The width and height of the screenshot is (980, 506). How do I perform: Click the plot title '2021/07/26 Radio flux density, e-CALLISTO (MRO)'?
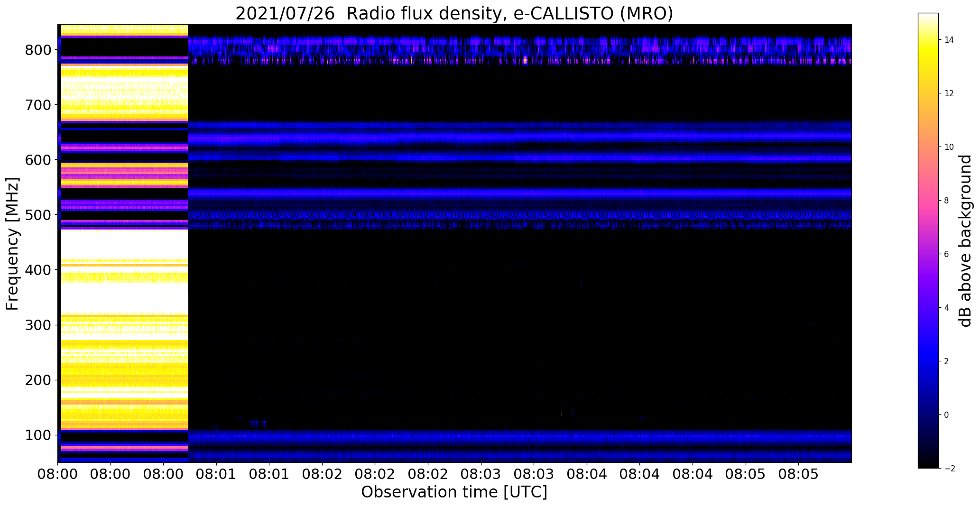click(x=454, y=13)
